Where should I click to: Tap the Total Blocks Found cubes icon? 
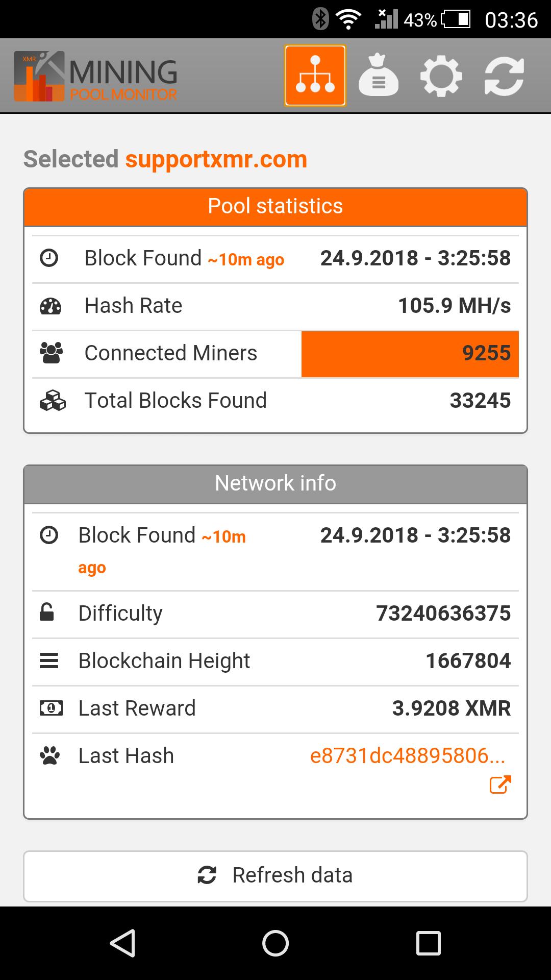[x=53, y=401]
